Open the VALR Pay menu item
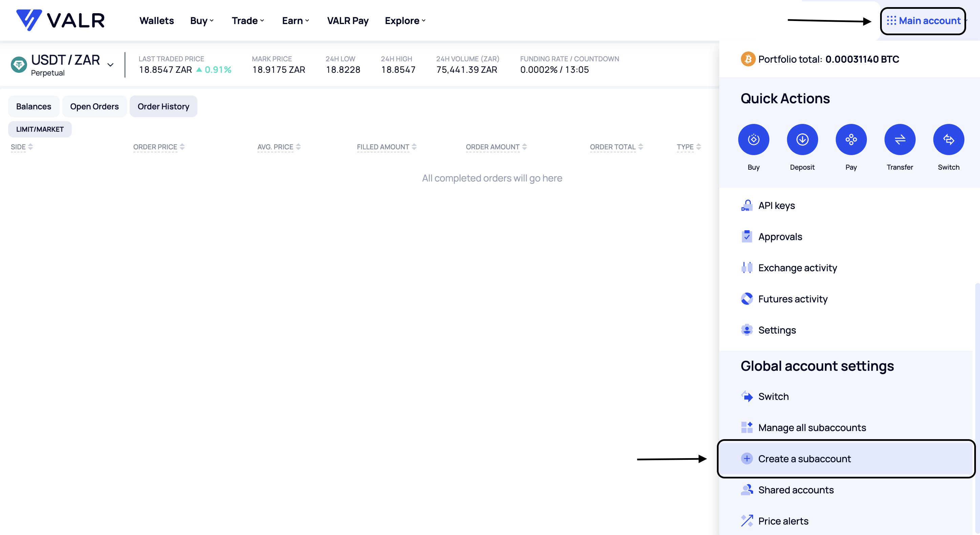980x535 pixels. pyautogui.click(x=348, y=21)
